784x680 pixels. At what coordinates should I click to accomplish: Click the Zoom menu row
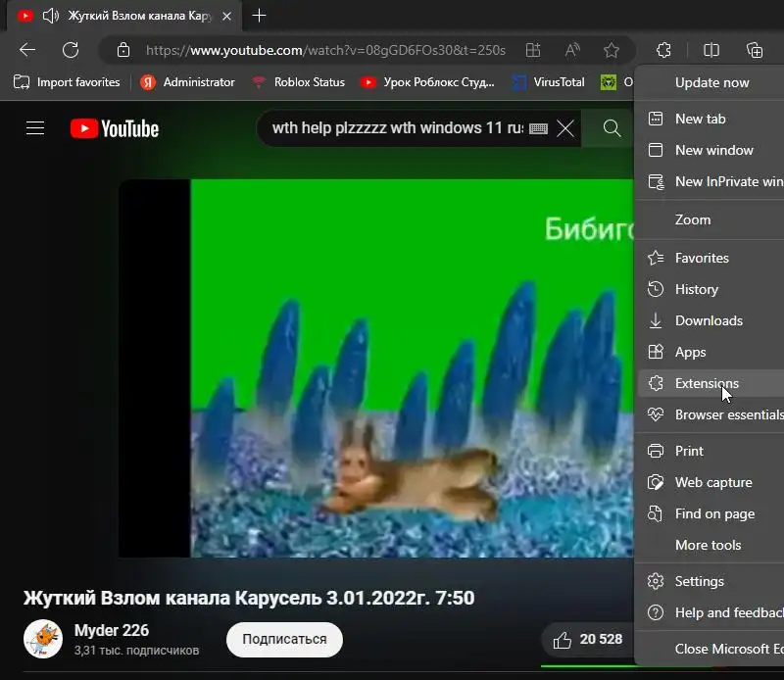coord(711,220)
